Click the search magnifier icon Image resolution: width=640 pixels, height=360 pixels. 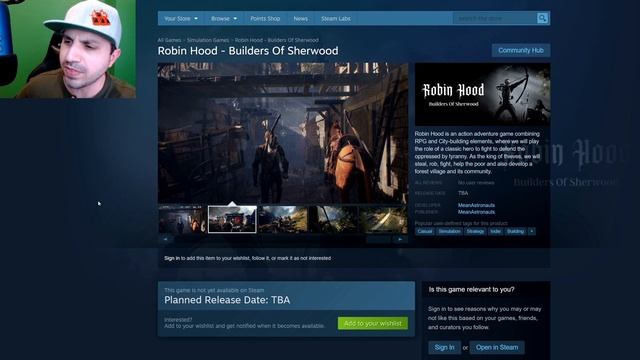pos(542,18)
